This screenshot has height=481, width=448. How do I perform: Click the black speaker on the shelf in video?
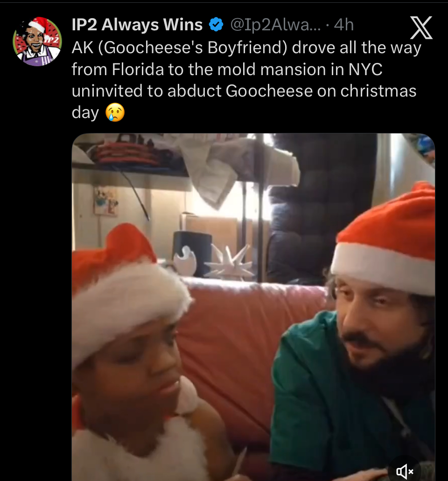pyautogui.click(x=192, y=253)
